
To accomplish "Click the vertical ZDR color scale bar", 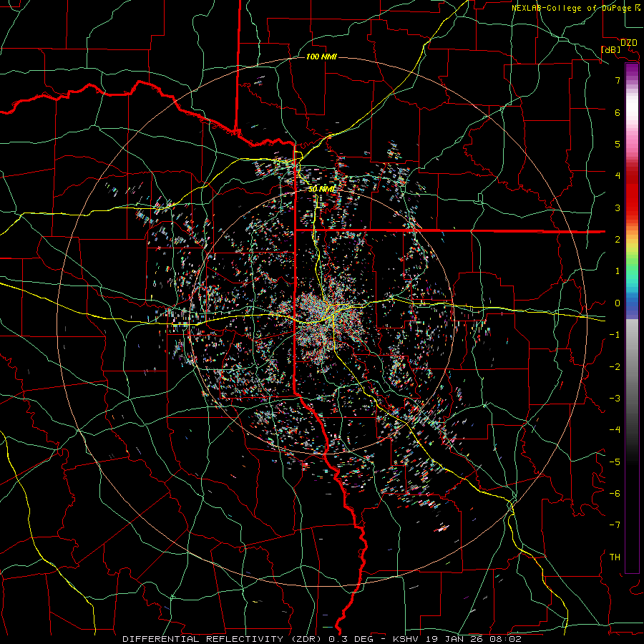I will point(632,318).
